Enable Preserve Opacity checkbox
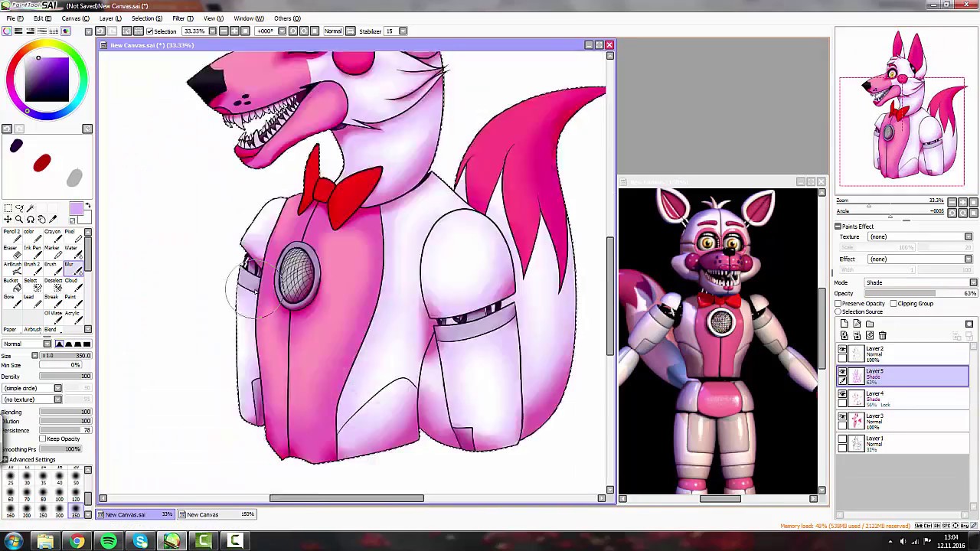Viewport: 980px width, 551px height. coord(838,304)
